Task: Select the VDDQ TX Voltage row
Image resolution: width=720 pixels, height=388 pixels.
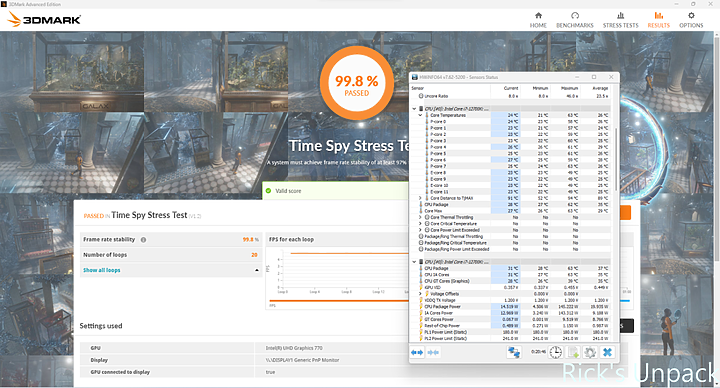Action: pos(510,300)
